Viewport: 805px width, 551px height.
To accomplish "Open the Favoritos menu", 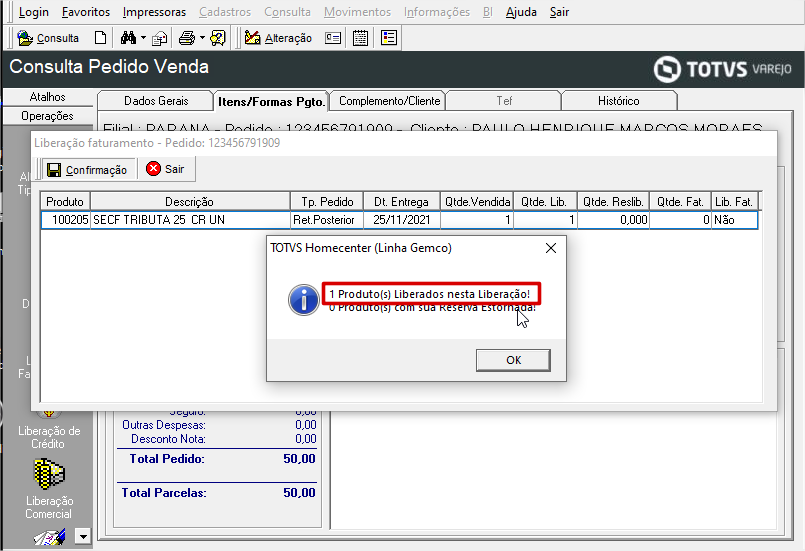I will tap(86, 12).
